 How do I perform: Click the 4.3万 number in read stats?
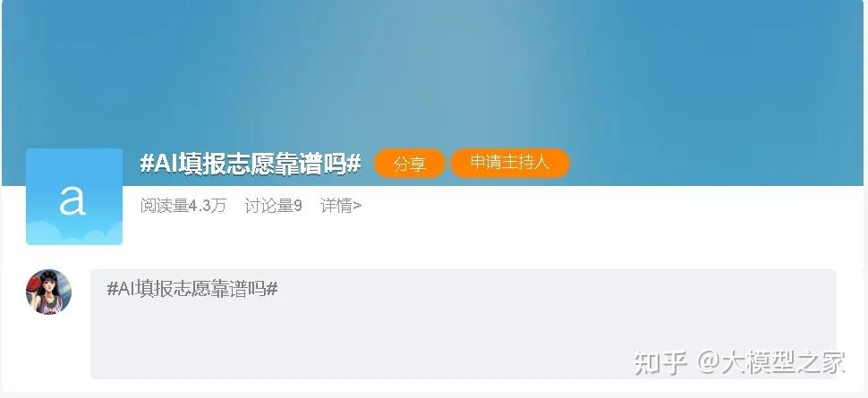tap(208, 206)
